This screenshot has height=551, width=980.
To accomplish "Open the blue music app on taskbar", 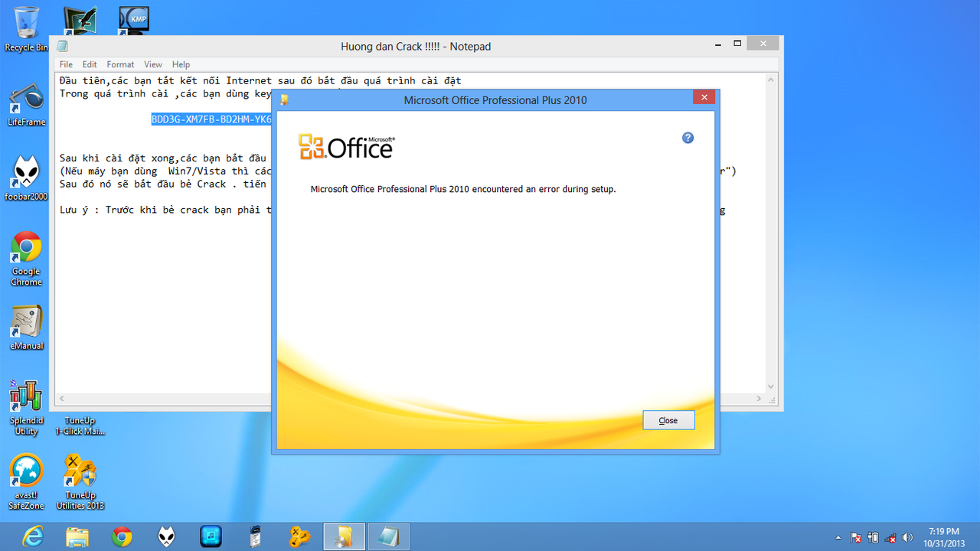I will click(x=211, y=536).
